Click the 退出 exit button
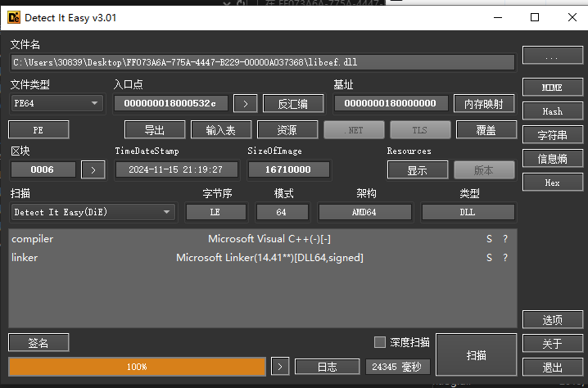Image resolution: width=588 pixels, height=388 pixels. coord(552,367)
